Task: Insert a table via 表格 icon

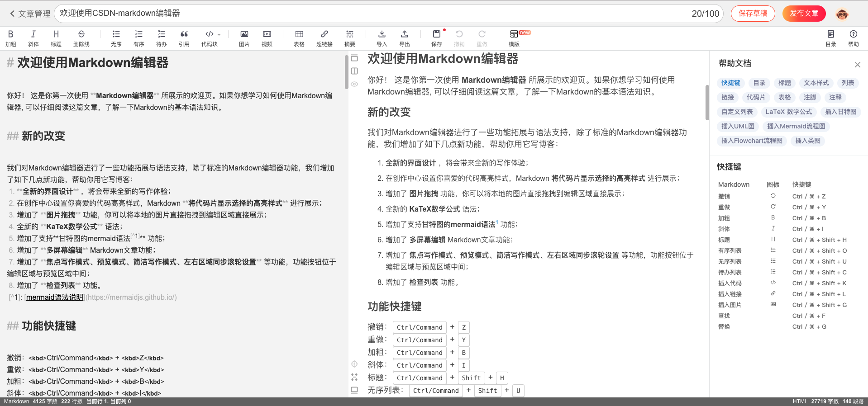Action: [299, 38]
